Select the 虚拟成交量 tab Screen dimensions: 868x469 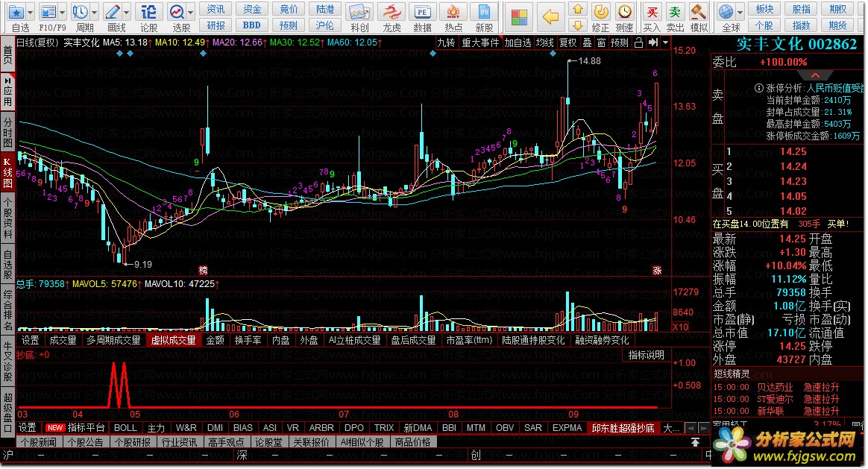coord(174,340)
